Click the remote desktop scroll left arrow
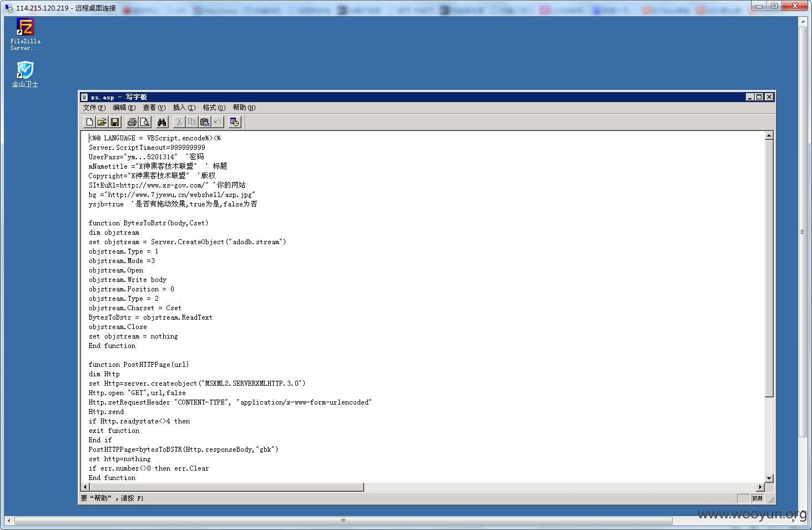Image resolution: width=812 pixels, height=530 pixels. pos(9,521)
